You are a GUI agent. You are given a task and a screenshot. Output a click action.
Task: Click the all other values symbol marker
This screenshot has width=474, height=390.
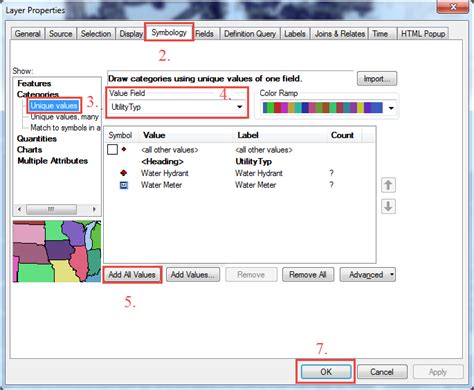coord(124,149)
